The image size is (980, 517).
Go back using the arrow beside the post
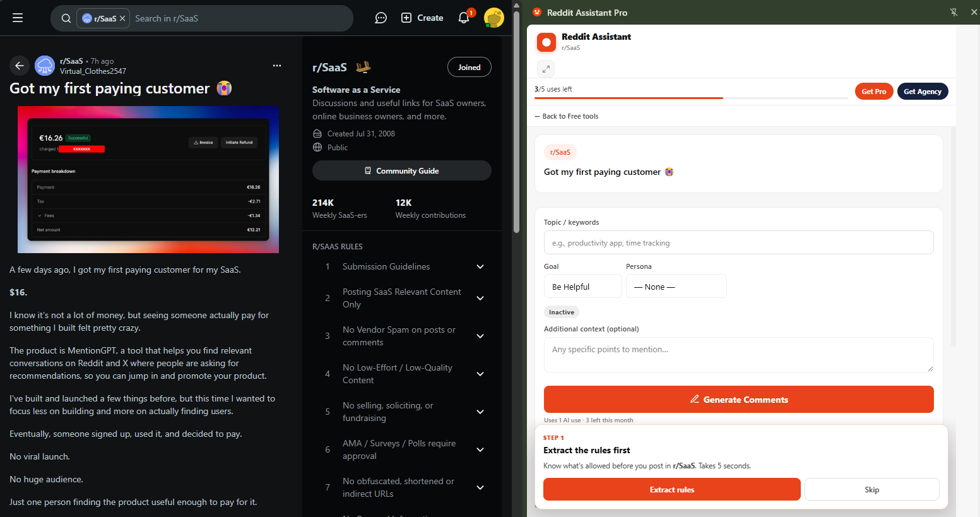coord(20,65)
